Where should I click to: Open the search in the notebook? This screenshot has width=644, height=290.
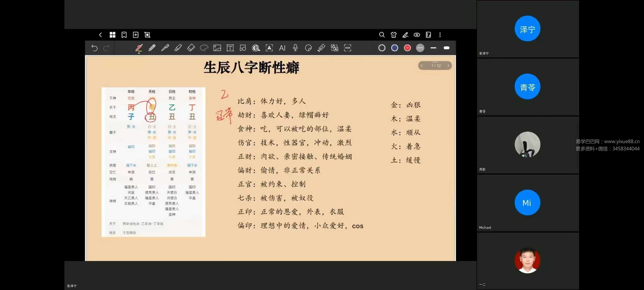pos(382,35)
